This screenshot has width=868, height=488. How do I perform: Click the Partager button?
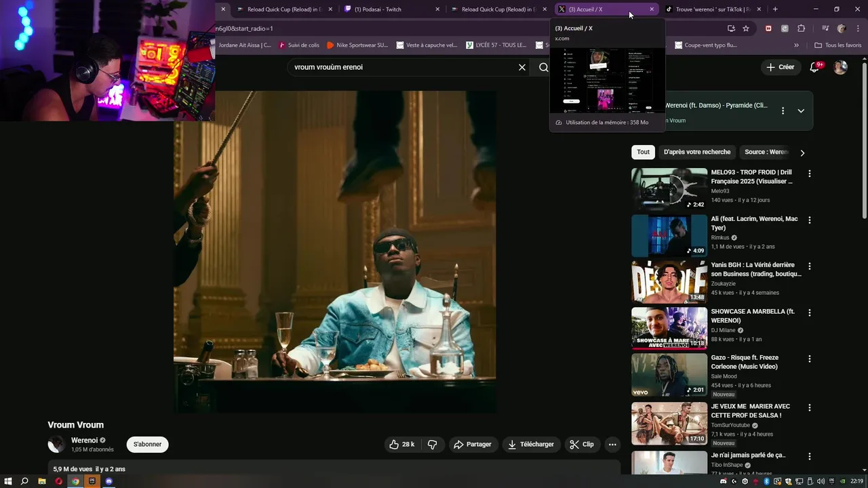pyautogui.click(x=473, y=445)
